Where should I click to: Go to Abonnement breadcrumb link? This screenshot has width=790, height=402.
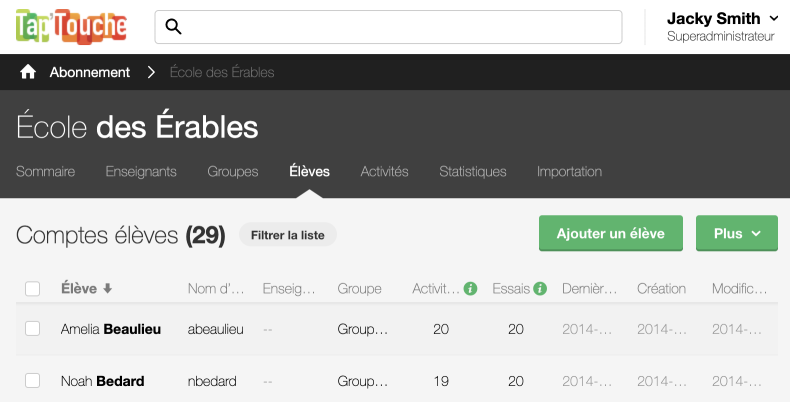[x=90, y=72]
